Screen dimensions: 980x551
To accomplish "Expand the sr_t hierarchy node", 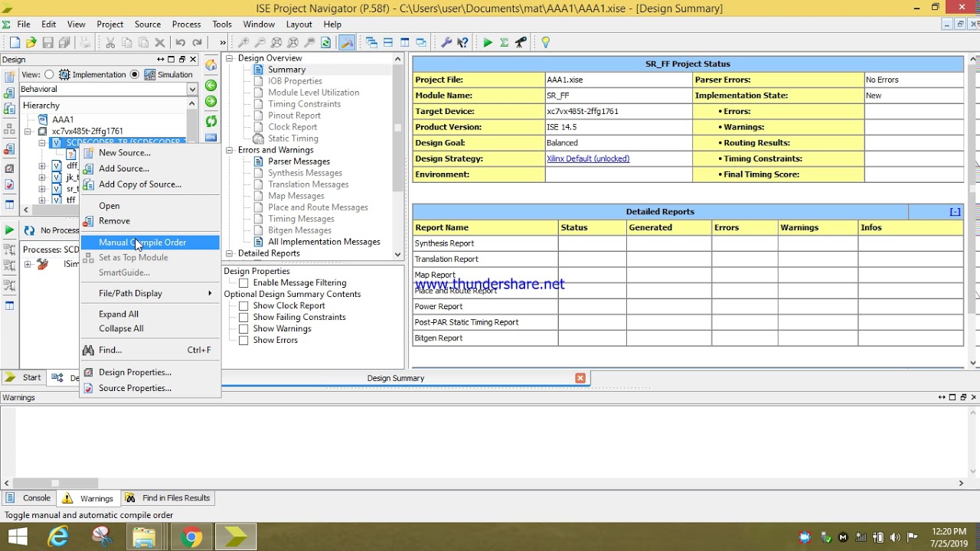I will 42,188.
